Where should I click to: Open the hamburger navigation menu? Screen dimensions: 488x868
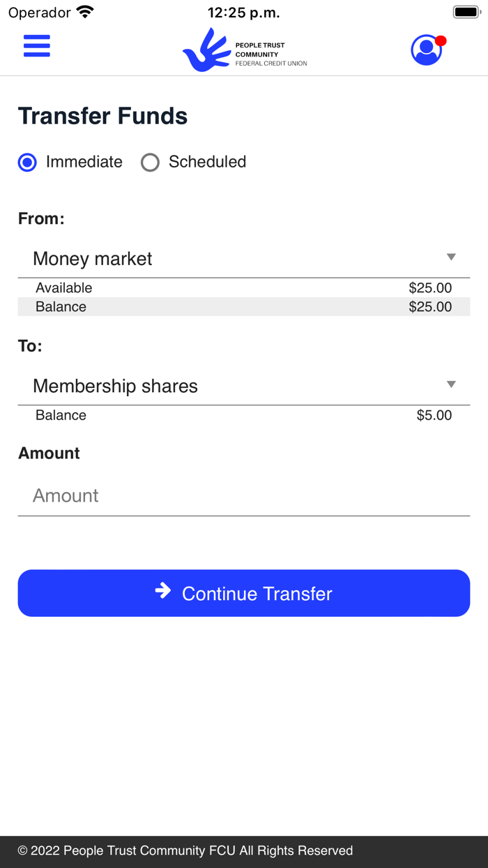click(36, 46)
